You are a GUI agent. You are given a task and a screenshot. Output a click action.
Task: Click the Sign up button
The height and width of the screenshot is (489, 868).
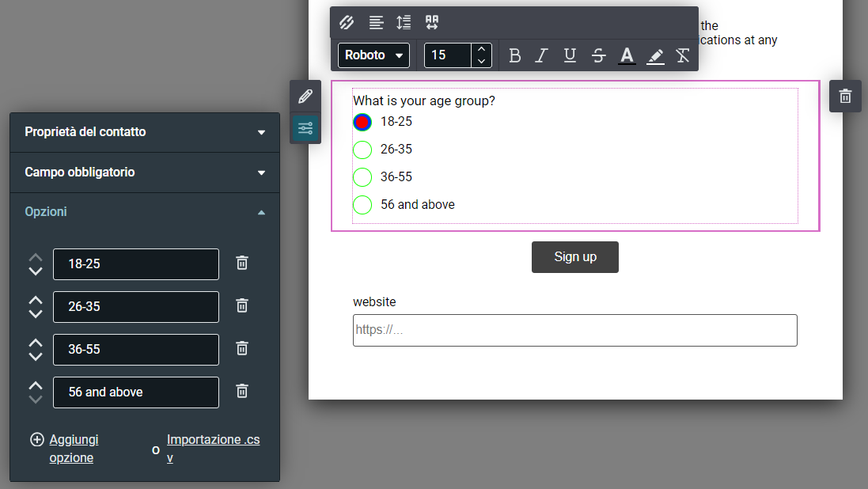575,257
